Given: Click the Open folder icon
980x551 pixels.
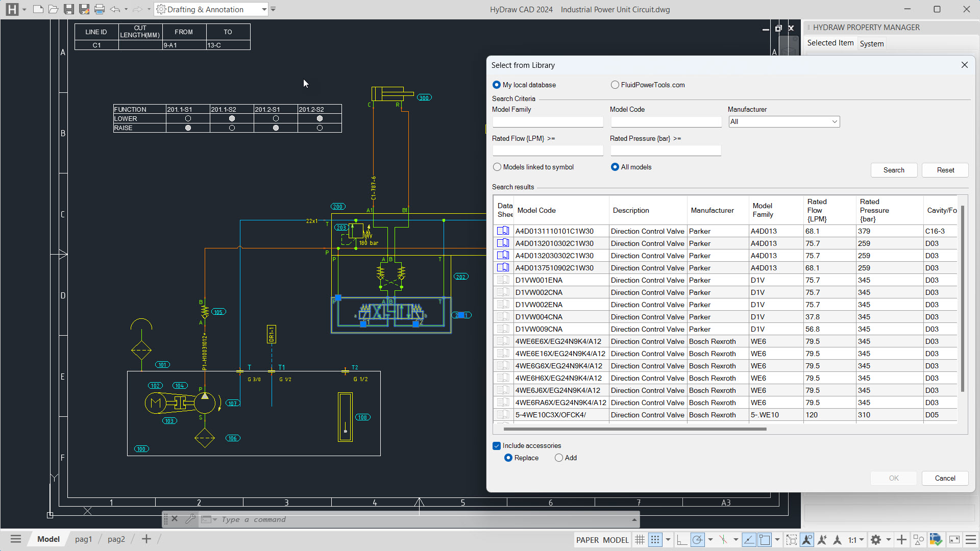Looking at the screenshot, I should [53, 9].
